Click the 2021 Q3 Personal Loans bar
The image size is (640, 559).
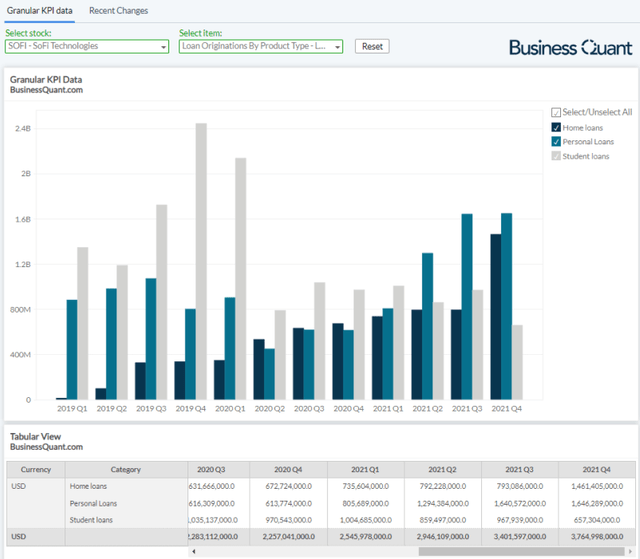[467, 306]
